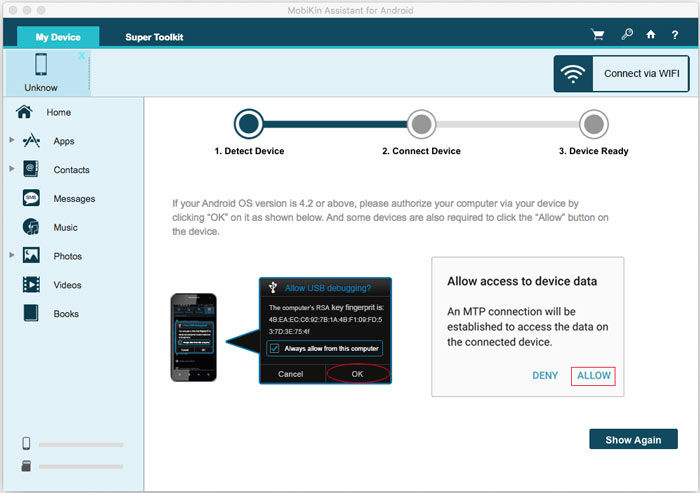Click the Messages SMS bubble icon
This screenshot has height=493, width=700.
point(31,198)
